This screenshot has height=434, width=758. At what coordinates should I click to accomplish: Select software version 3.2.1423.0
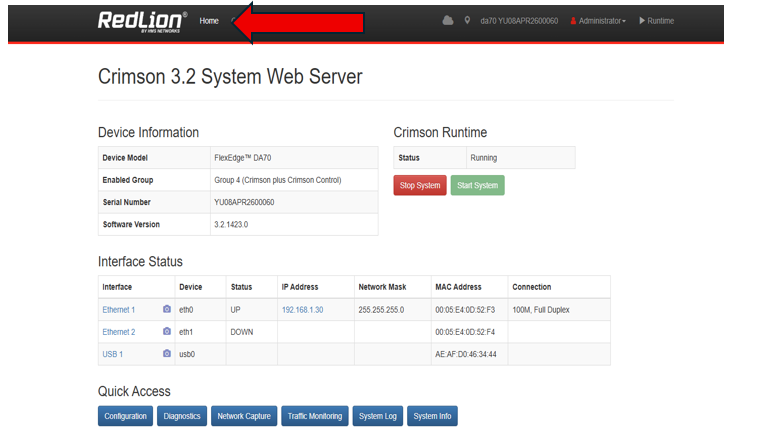[x=231, y=225]
